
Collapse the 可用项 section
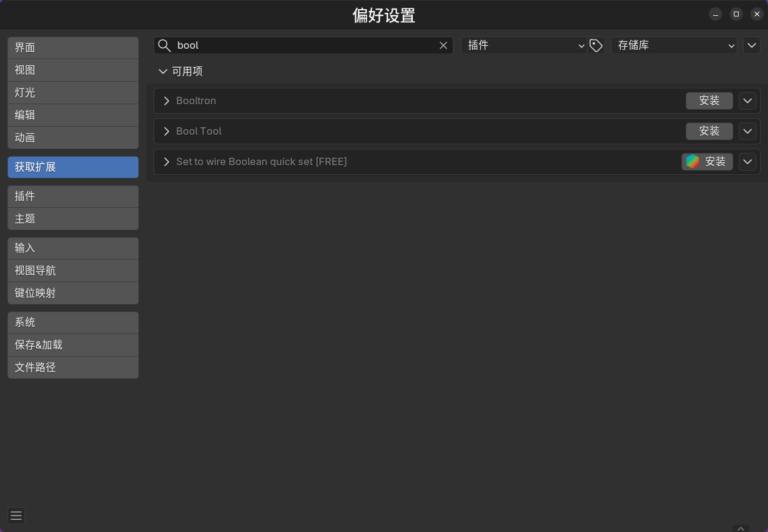click(x=163, y=71)
